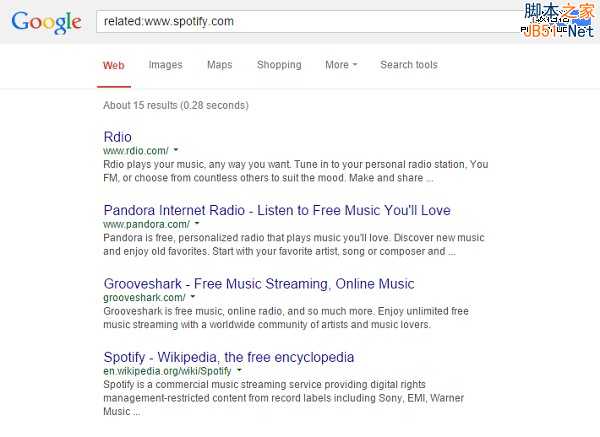The width and height of the screenshot is (600, 437).
Task: Click the Google logo
Action: pos(47,21)
